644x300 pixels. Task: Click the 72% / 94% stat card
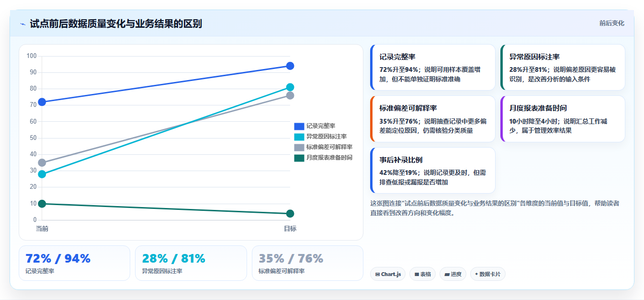pos(74,263)
